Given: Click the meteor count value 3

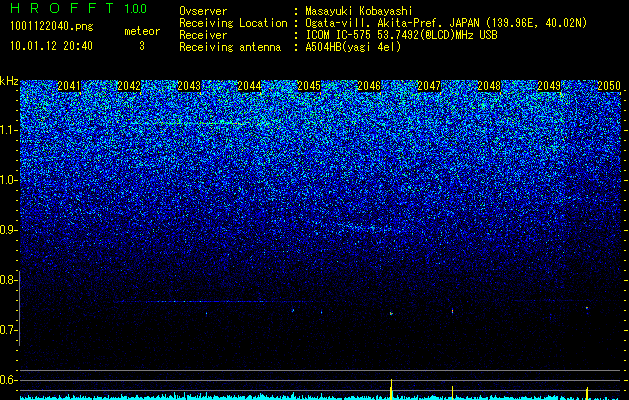Looking at the screenshot, I should pos(142,46).
